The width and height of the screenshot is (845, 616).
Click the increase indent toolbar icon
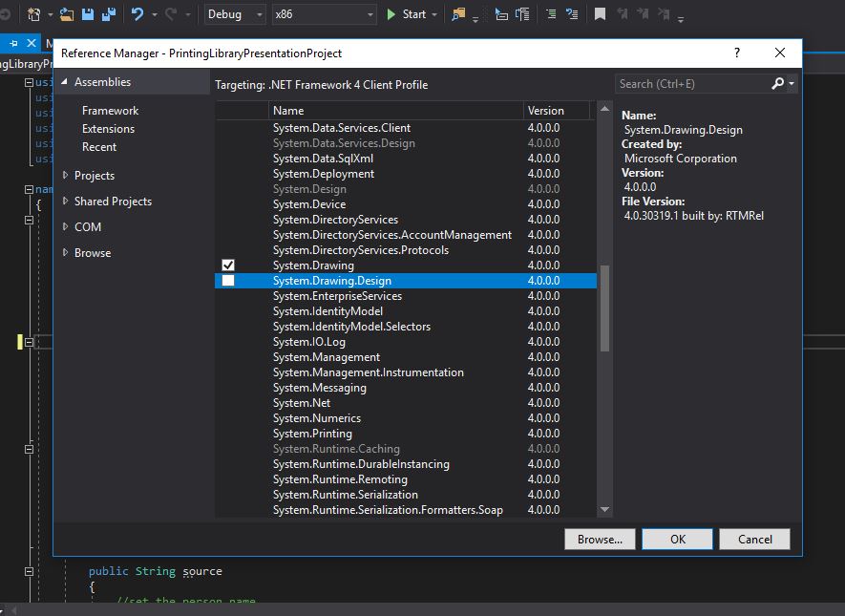tap(522, 14)
